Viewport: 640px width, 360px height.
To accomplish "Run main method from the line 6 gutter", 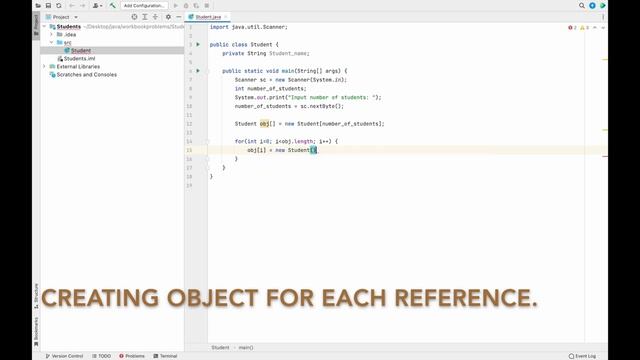I will [198, 71].
